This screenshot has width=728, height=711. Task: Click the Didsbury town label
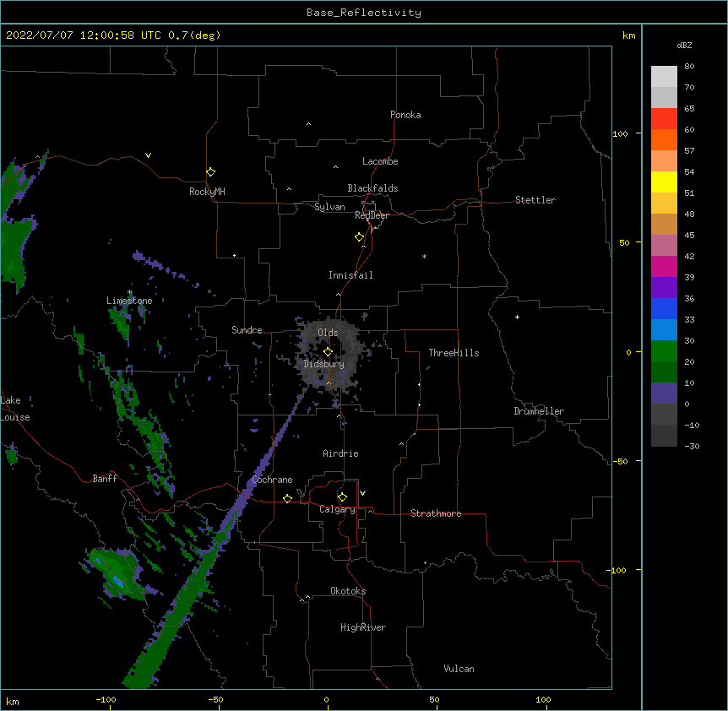324,364
